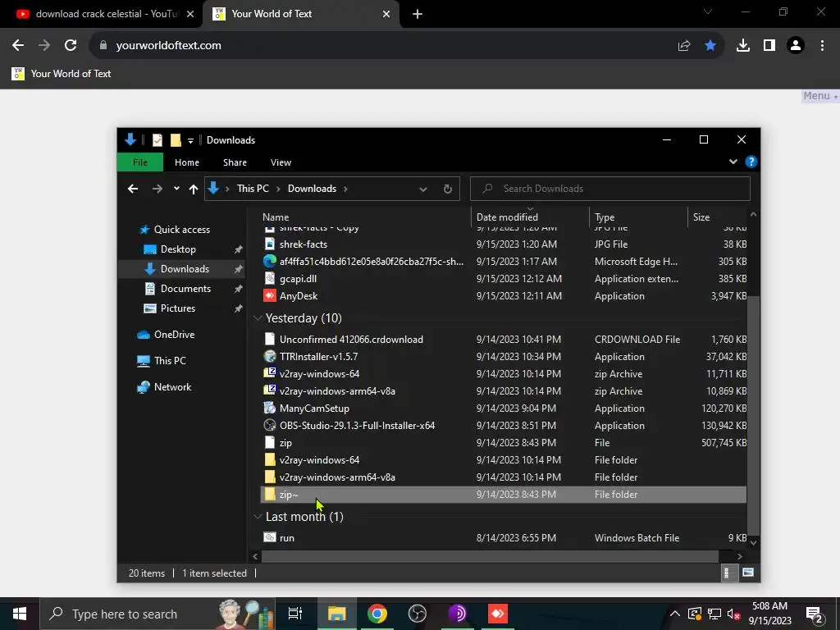Select the run batch file icon

coord(270,537)
